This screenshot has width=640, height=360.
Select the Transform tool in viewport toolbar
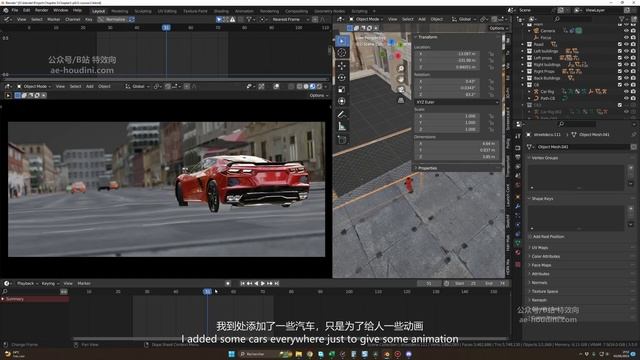point(342,101)
